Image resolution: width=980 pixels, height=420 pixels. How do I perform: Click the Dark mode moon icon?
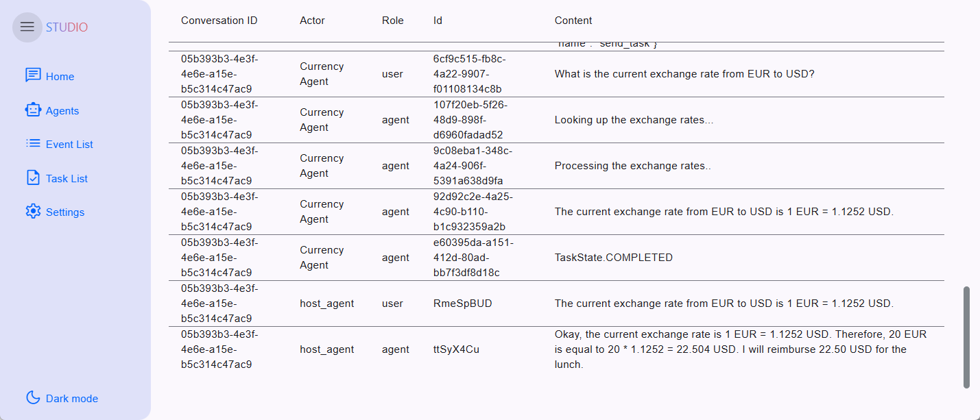click(33, 398)
